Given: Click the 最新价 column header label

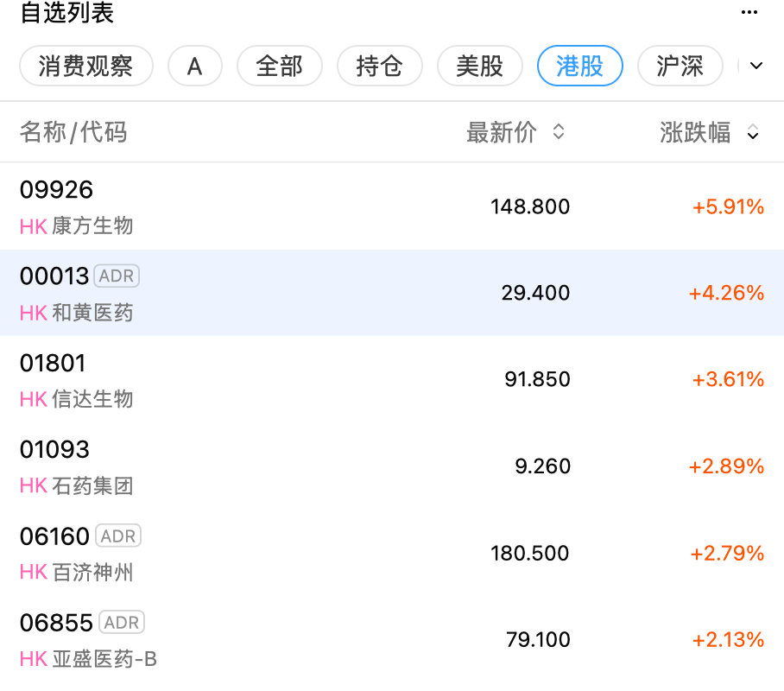Looking at the screenshot, I should 502,132.
